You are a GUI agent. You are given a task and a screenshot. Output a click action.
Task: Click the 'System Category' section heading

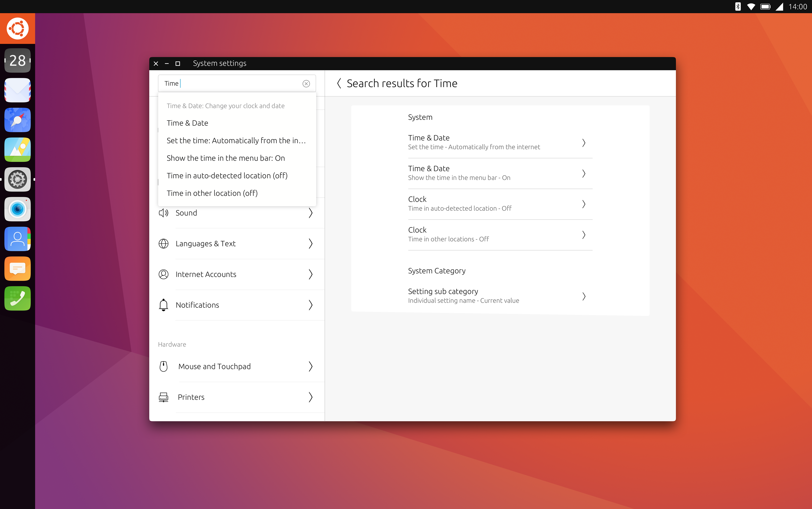(x=436, y=271)
